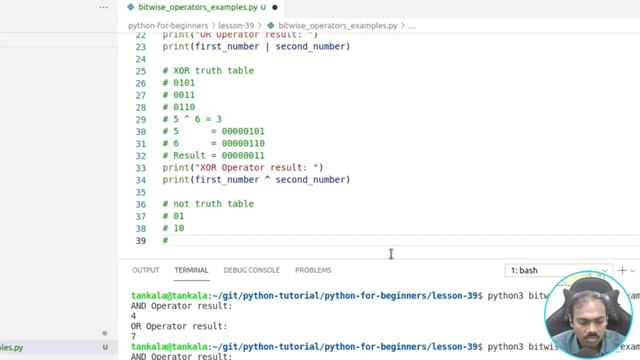Open python-for-beginners breadcrumb

pyautogui.click(x=168, y=26)
